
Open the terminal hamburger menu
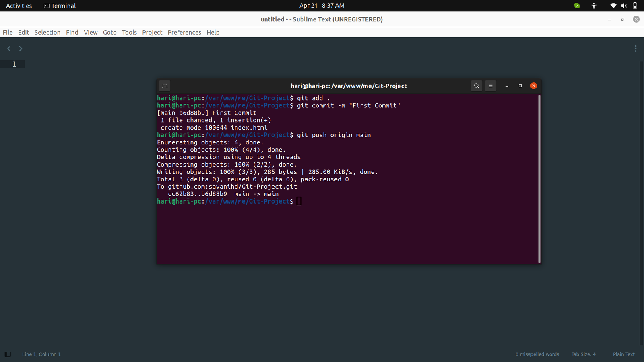[x=490, y=86]
